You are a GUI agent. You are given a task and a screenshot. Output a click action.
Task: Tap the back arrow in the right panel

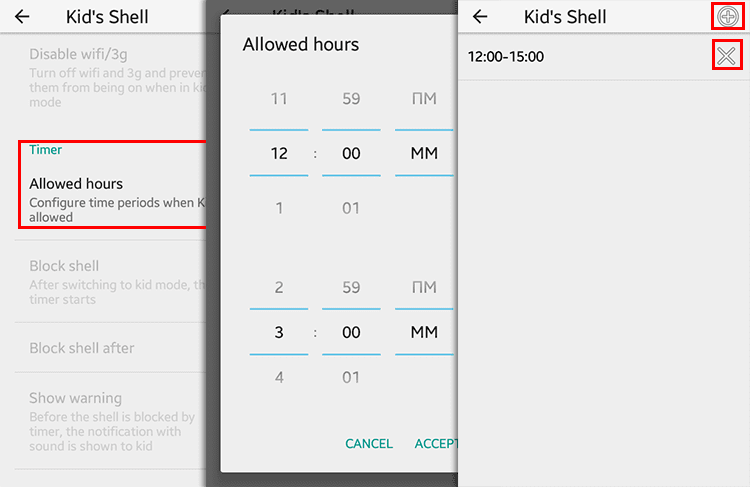tap(480, 17)
